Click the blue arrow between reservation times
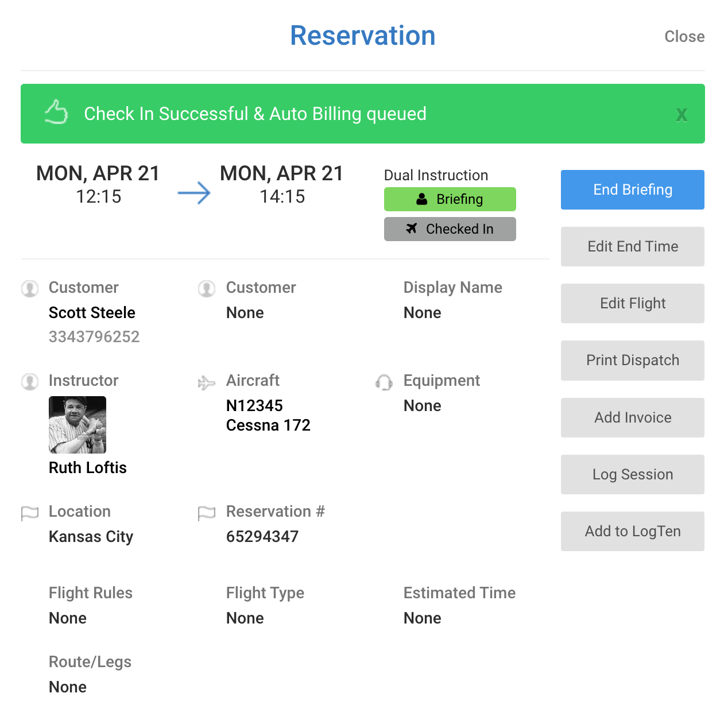The image size is (728, 728). [x=194, y=193]
